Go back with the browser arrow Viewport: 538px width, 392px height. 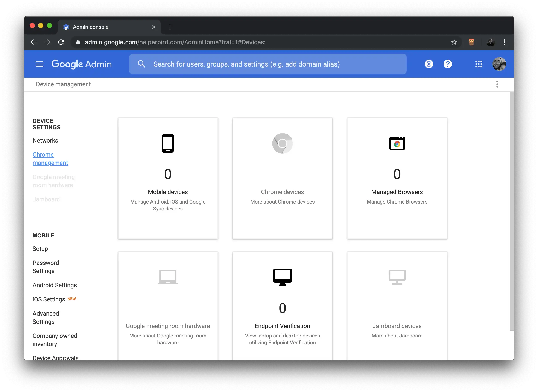(x=33, y=42)
